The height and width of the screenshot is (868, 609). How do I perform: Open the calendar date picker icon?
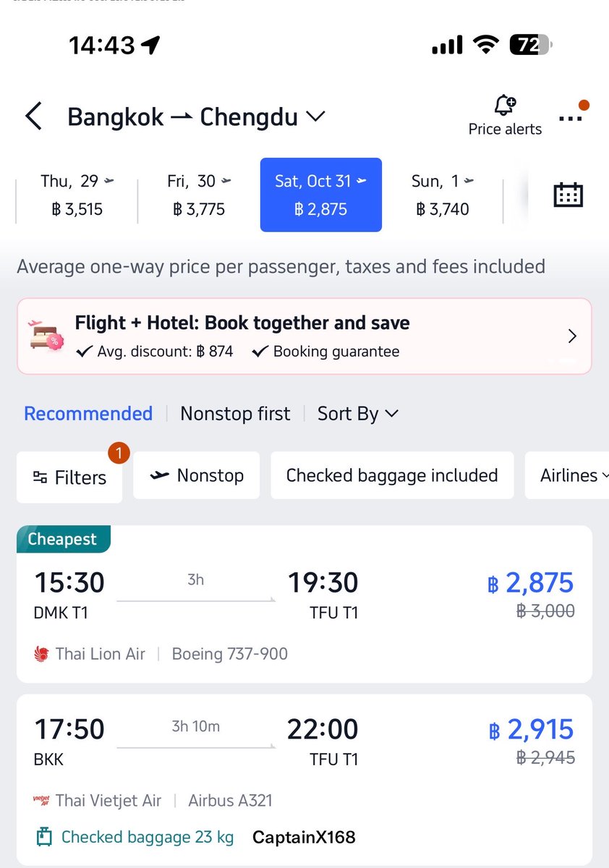[568, 195]
